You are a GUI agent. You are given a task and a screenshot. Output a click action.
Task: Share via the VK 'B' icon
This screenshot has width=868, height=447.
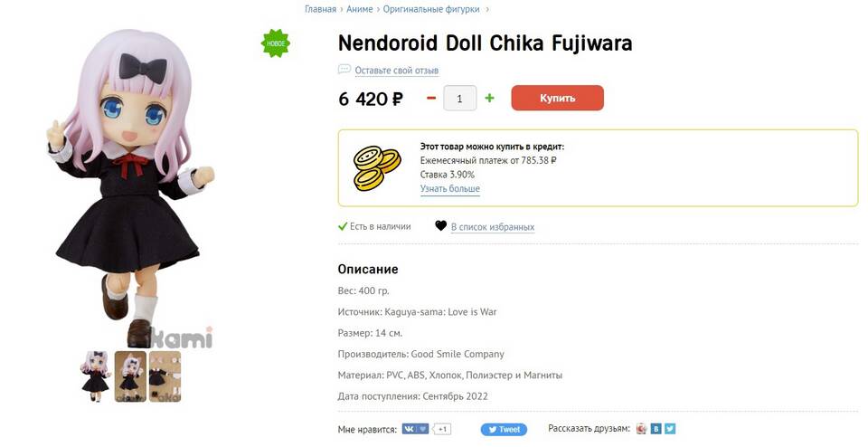coord(656,429)
